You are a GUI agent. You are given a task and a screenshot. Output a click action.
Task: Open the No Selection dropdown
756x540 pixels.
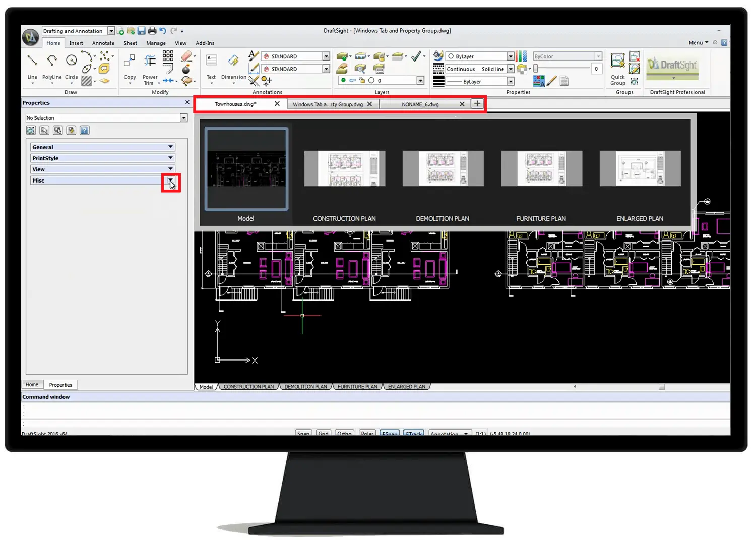184,118
